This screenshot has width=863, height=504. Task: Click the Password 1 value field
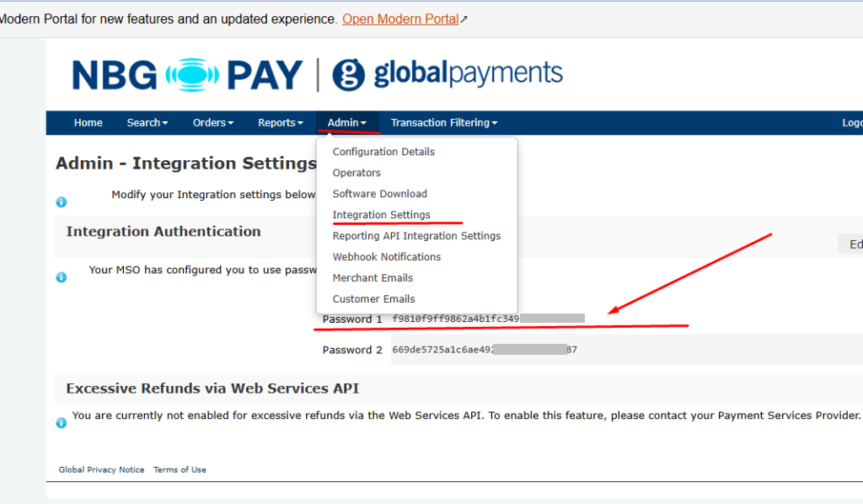pyautogui.click(x=488, y=319)
